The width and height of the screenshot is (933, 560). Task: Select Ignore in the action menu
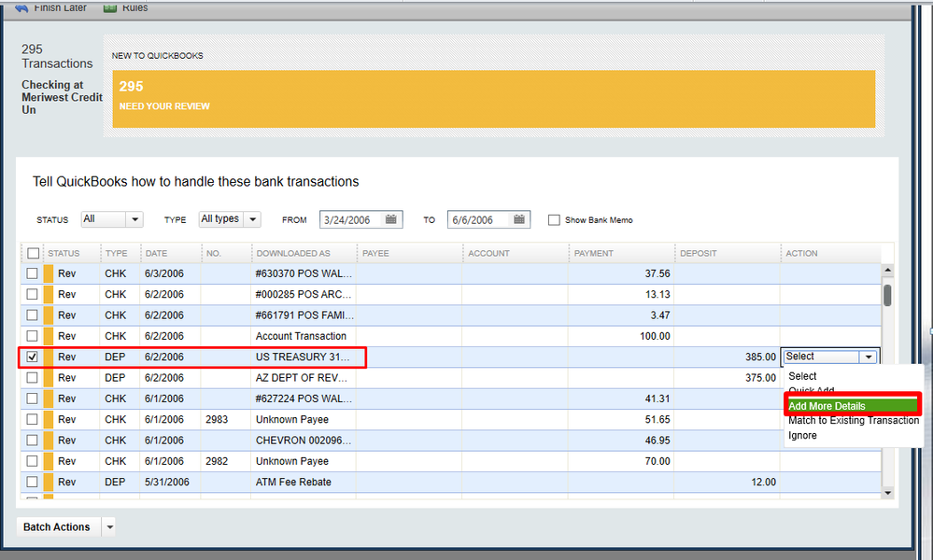[802, 435]
